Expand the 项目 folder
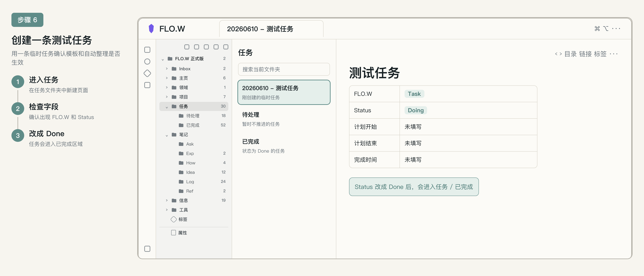Screen dimensions: 644x276 (167, 97)
